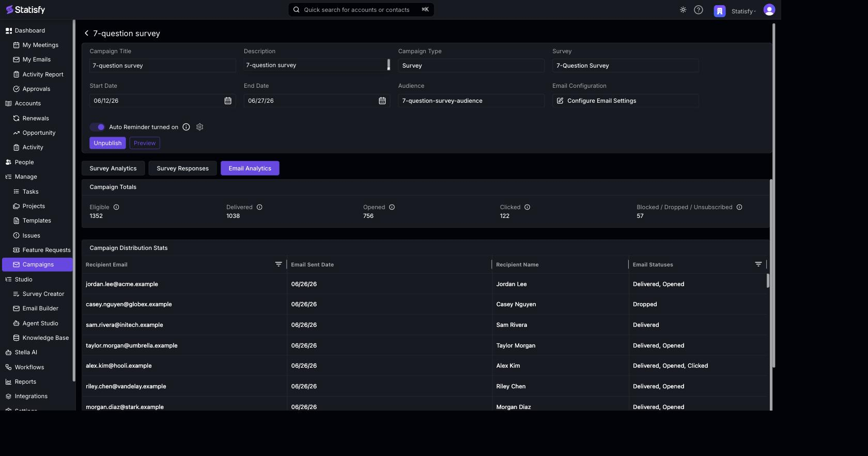
Task: Open the Survey selection dropdown
Action: tap(625, 66)
